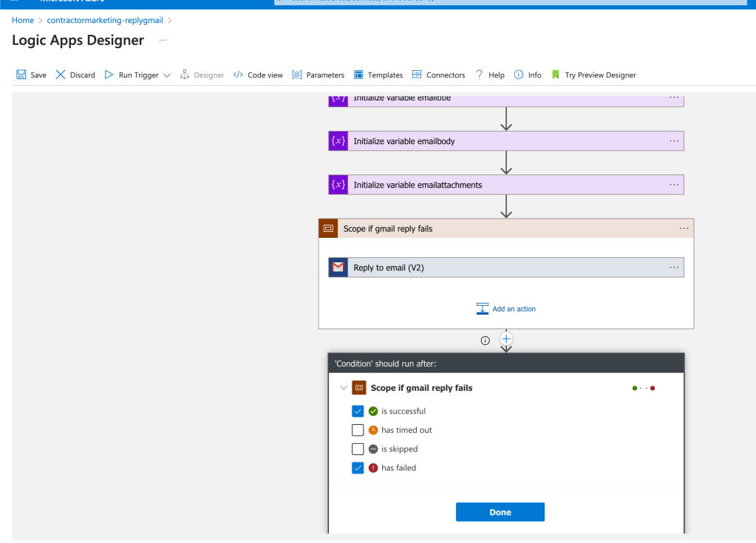Click the 'has timed out' label text

[406, 430]
